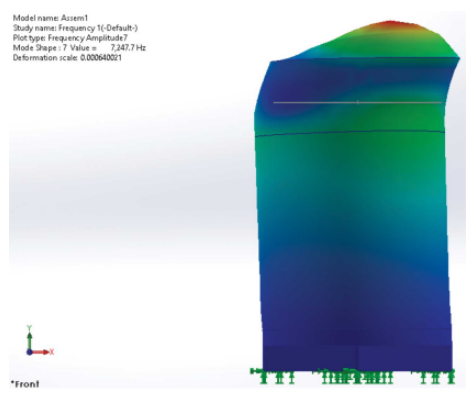This screenshot has height=396, width=468.
Task: Click the 7,247.7 Hz mode frequency value
Action: point(128,48)
